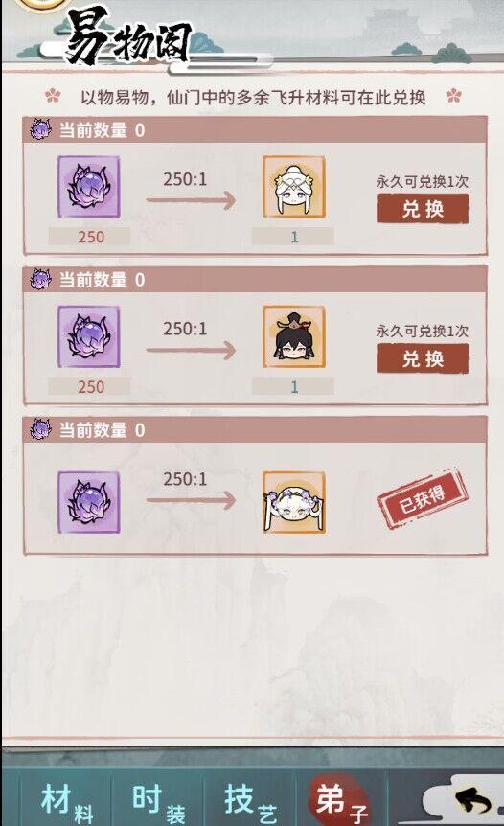Tap the white-haired disciple avatar reward
The width and height of the screenshot is (504, 826).
pyautogui.click(x=294, y=187)
